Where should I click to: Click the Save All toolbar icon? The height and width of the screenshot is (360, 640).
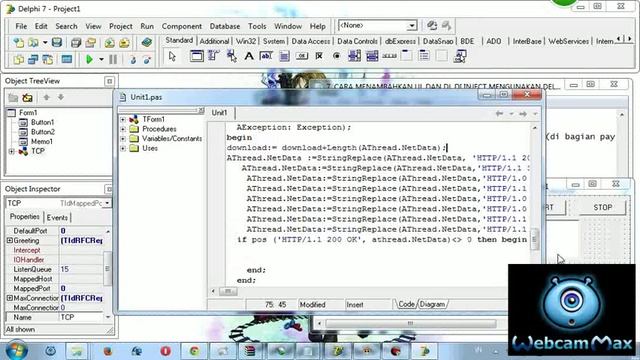(x=76, y=42)
